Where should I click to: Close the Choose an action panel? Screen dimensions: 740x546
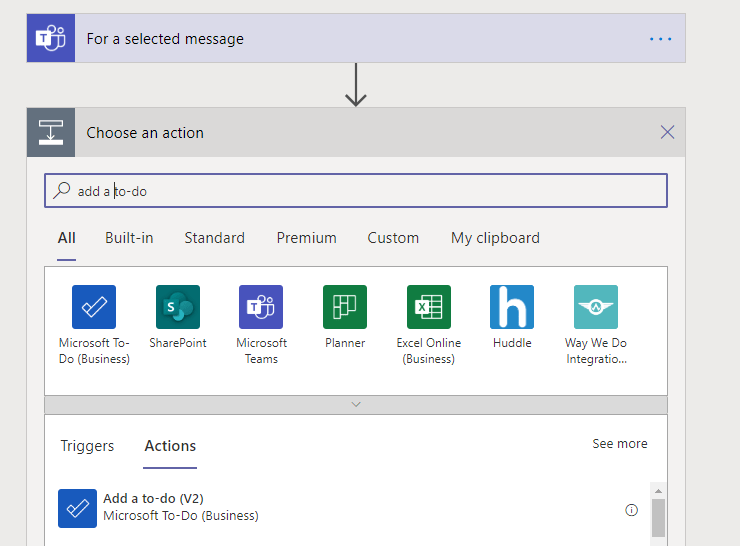click(668, 132)
